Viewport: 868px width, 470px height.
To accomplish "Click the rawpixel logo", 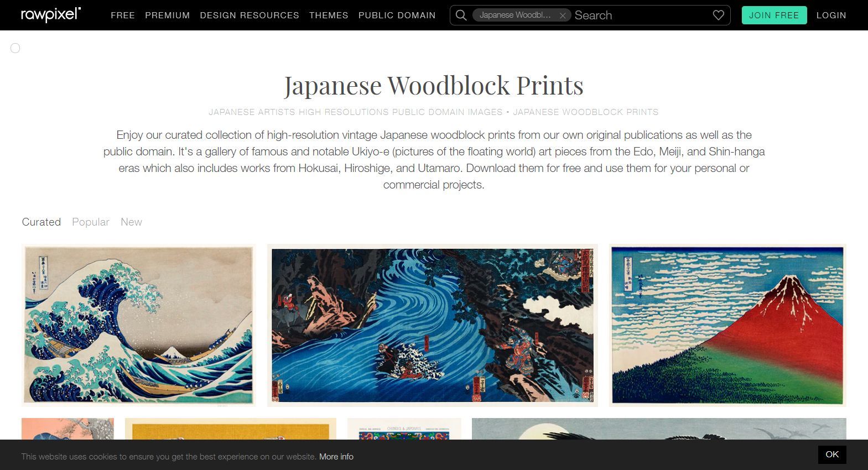I will click(51, 15).
